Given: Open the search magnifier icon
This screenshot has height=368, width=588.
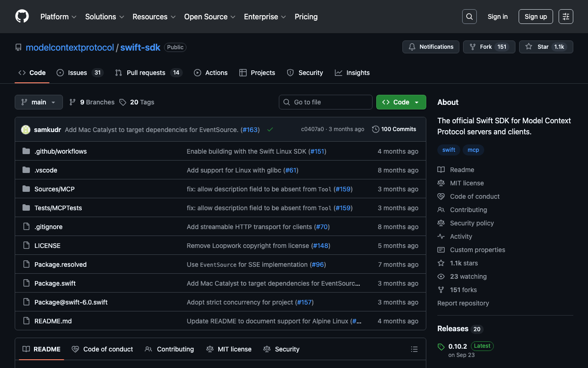Looking at the screenshot, I should pyautogui.click(x=469, y=17).
